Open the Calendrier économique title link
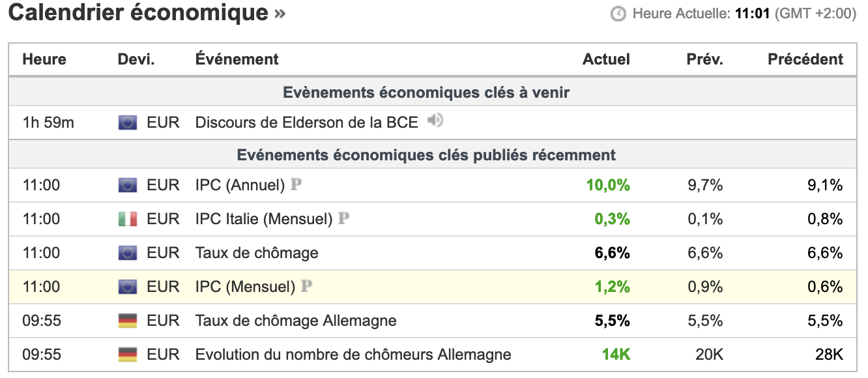 pos(137,13)
